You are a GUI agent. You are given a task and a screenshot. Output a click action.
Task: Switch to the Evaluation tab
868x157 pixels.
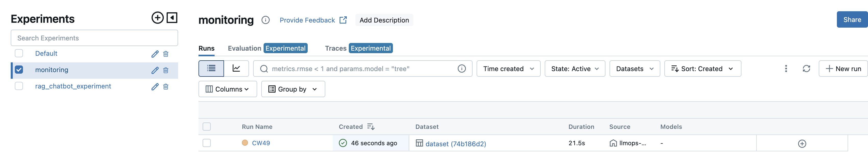[x=245, y=48]
